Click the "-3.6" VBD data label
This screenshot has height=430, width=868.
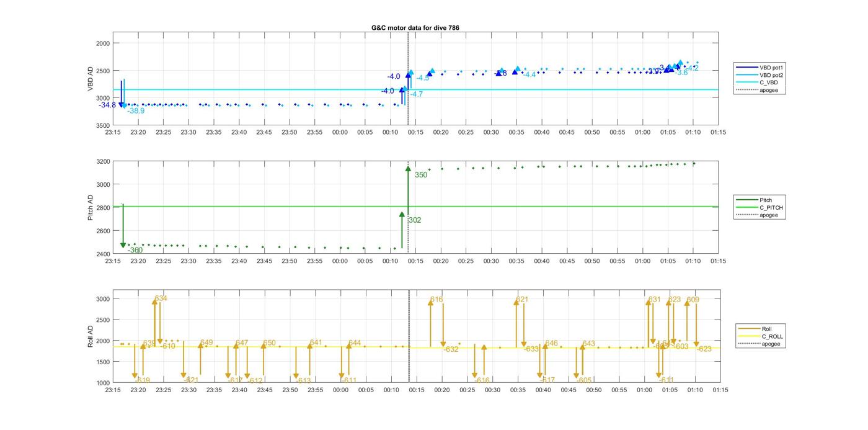point(681,73)
